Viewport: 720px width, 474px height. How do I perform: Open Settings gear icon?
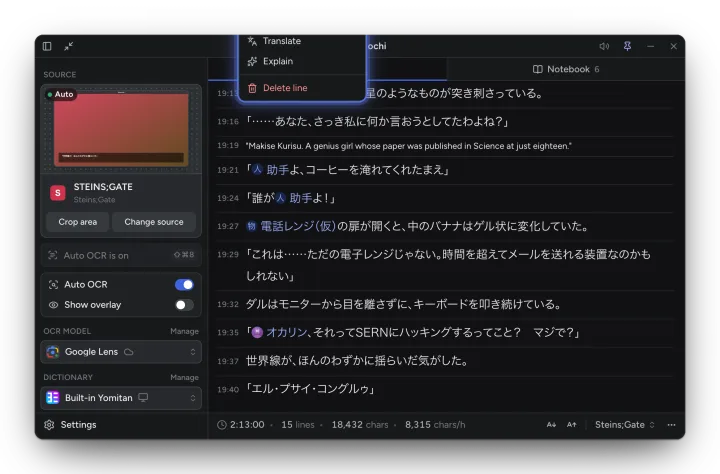tap(49, 425)
